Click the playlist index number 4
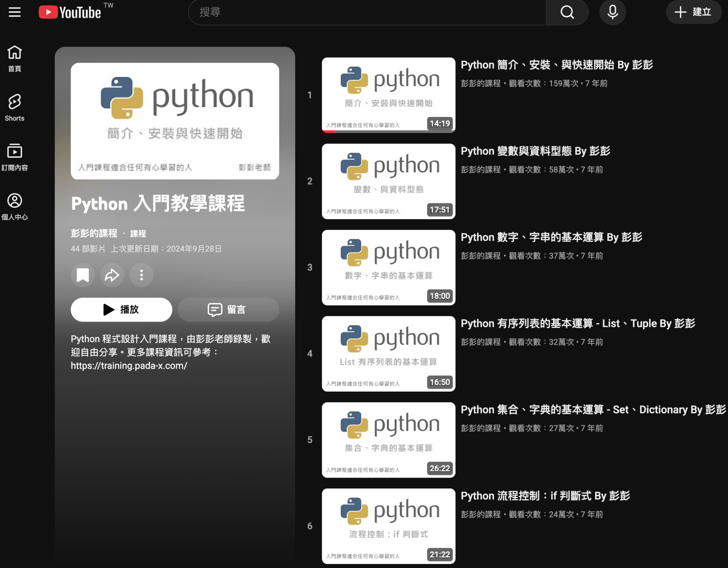728x568 pixels. pyautogui.click(x=310, y=354)
